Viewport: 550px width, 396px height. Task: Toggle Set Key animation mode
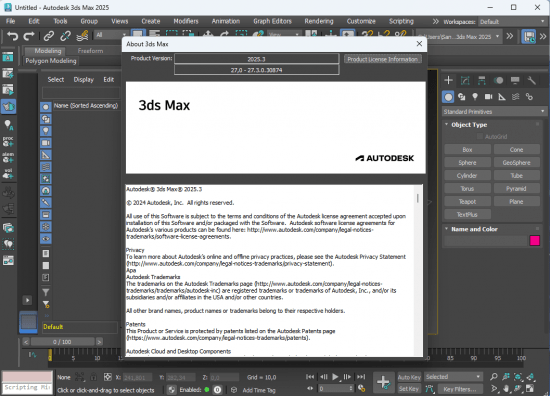(409, 389)
